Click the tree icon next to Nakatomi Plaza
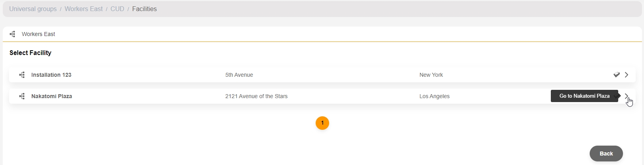This screenshot has height=165, width=644. [22, 96]
